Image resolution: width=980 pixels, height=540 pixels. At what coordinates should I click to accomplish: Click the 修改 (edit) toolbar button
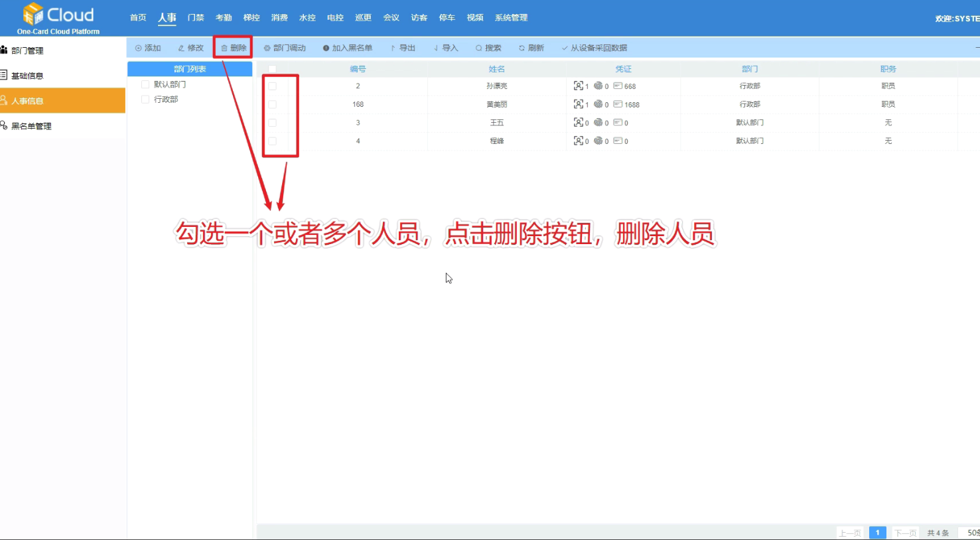[190, 48]
